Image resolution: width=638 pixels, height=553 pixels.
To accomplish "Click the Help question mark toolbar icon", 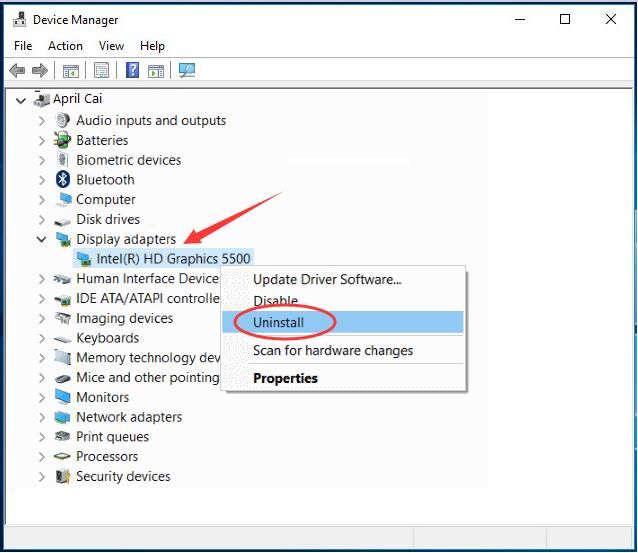I will [x=132, y=71].
